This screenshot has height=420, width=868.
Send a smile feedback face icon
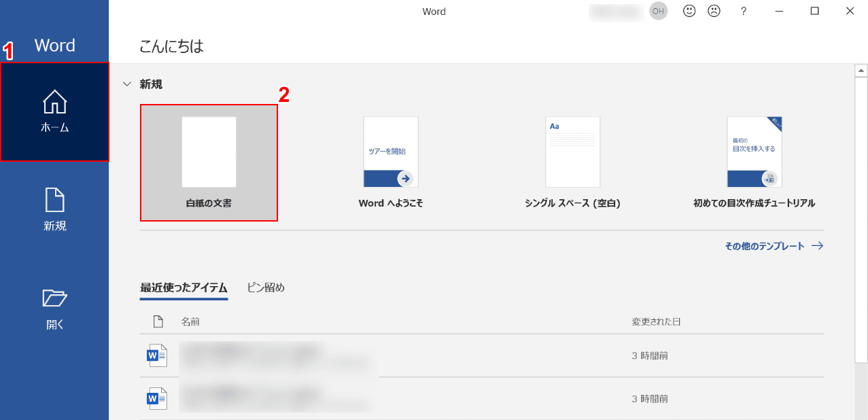click(689, 11)
